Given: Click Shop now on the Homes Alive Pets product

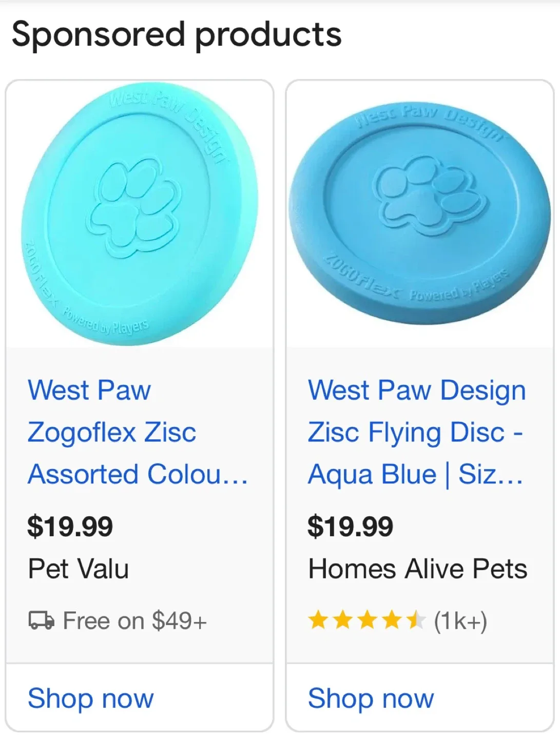Looking at the screenshot, I should (370, 698).
